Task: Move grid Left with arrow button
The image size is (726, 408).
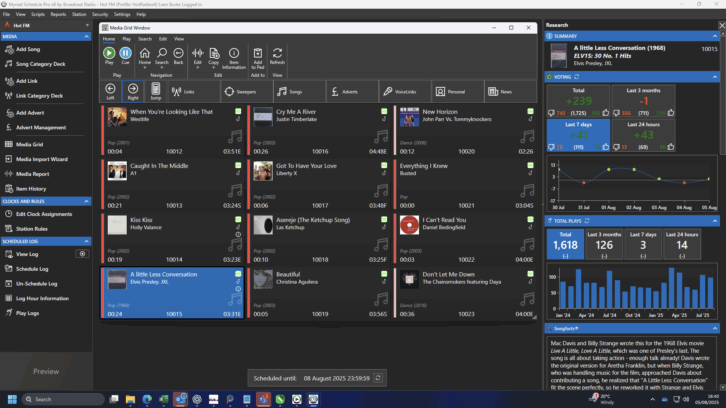Action: point(110,91)
